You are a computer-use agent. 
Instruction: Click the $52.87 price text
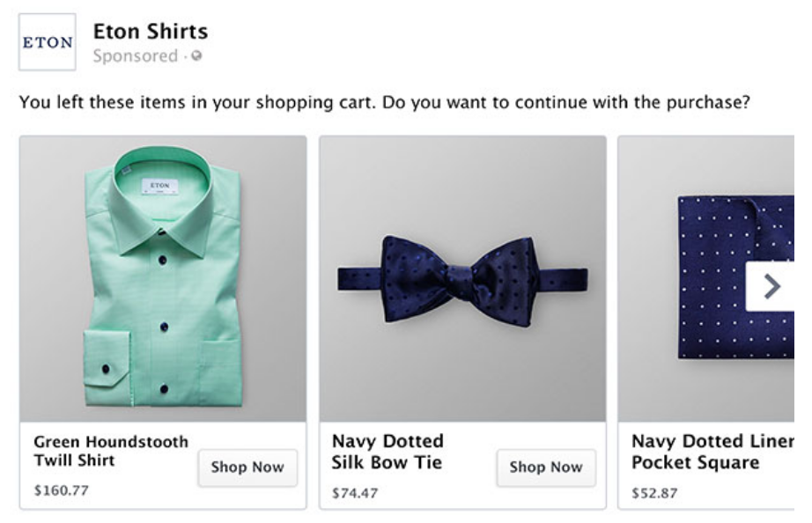pyautogui.click(x=654, y=493)
